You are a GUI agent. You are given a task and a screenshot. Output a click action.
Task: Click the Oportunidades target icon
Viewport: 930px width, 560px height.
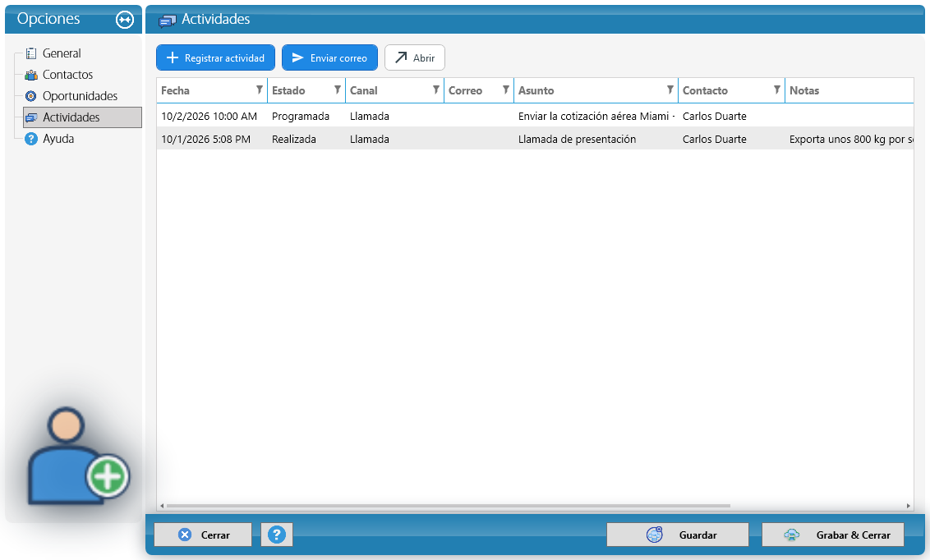tap(31, 96)
